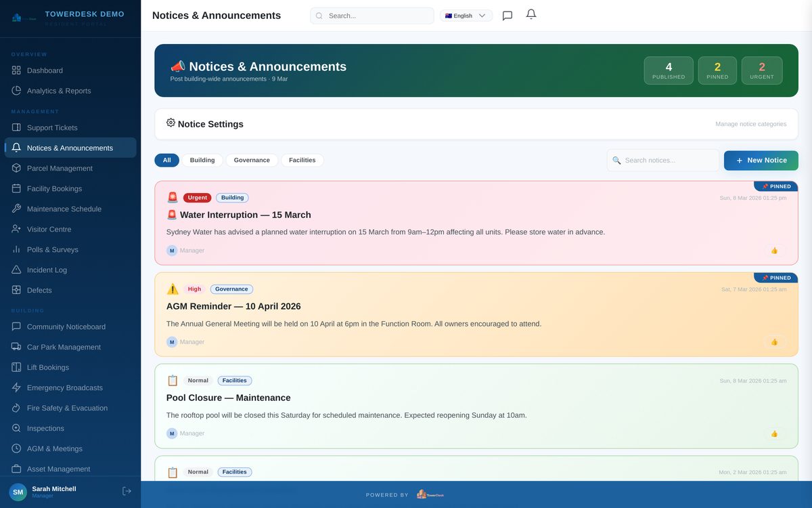Click the Fire Safety & Evacuation icon
Viewport: 812px width, 508px height.
click(15, 407)
